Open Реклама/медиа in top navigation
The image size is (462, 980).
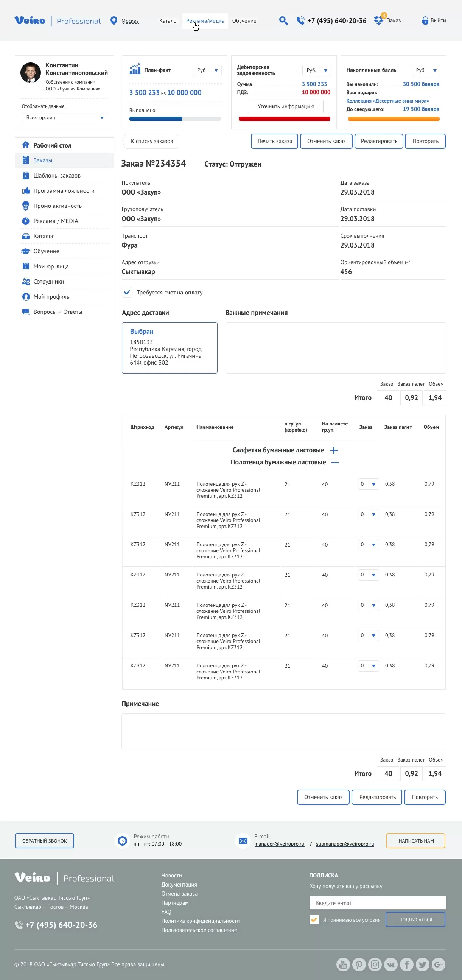click(x=205, y=21)
